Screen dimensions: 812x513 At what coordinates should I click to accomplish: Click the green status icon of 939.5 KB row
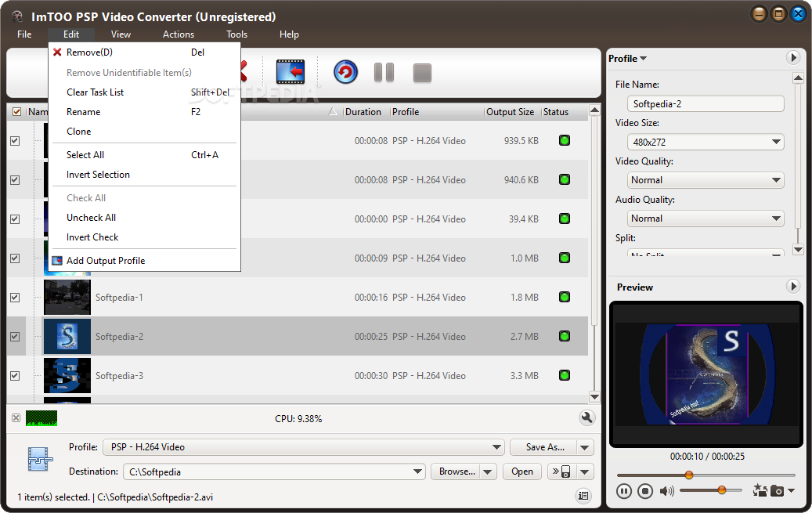click(x=565, y=140)
